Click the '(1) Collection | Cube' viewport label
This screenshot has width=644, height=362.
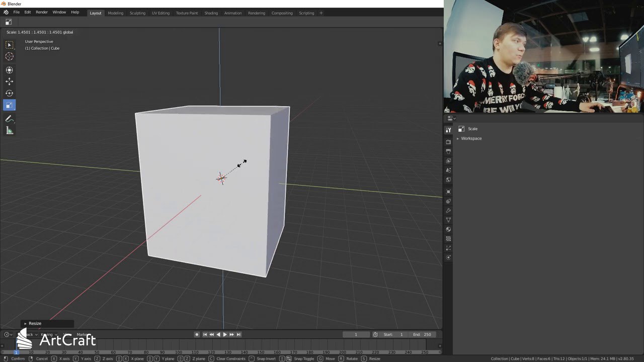click(42, 48)
